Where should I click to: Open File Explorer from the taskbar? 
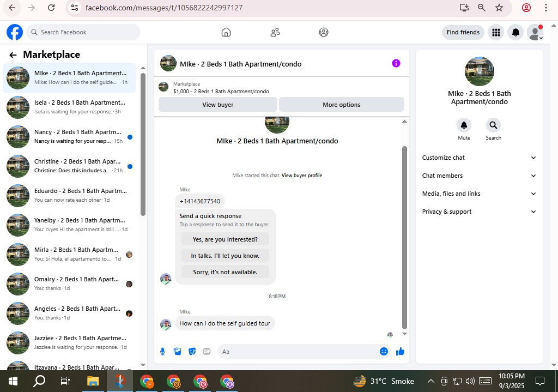tap(93, 381)
